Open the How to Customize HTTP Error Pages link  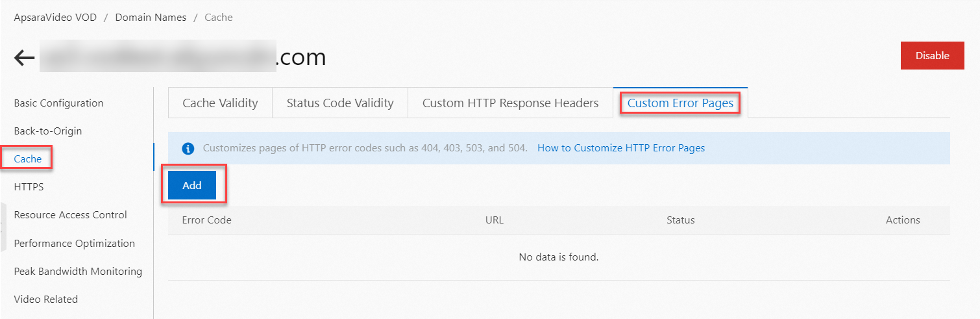pyautogui.click(x=621, y=148)
